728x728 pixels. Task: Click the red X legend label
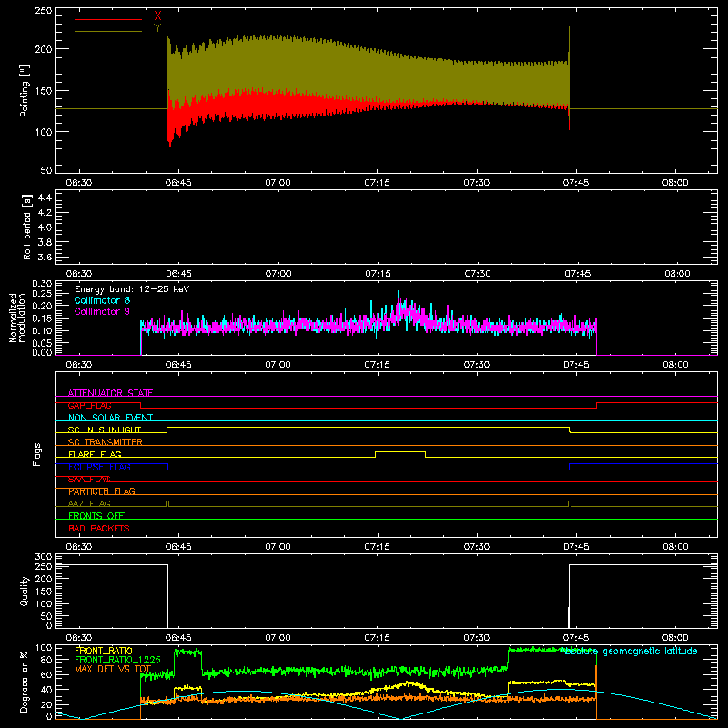pos(157,16)
